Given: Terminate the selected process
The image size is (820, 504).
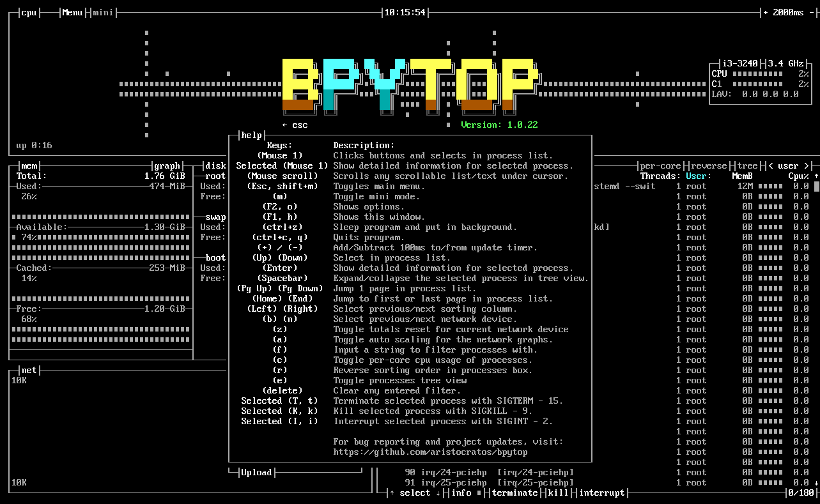Looking at the screenshot, I should pos(514,493).
